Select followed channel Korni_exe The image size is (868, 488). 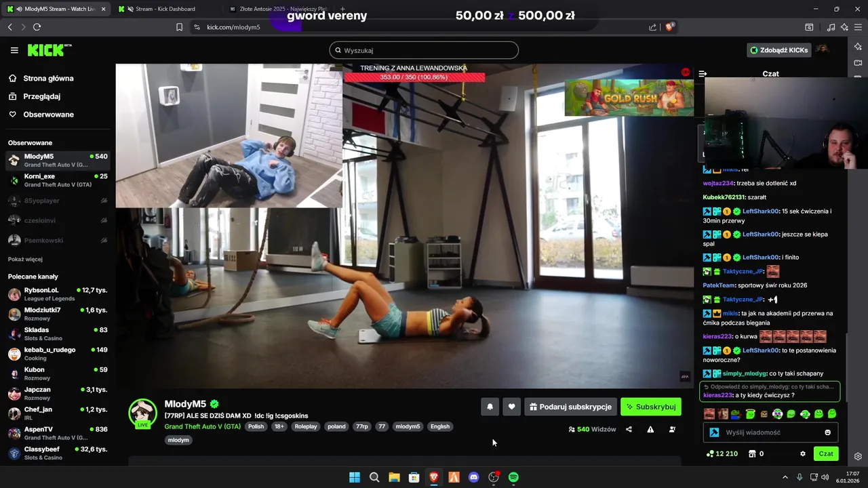tap(58, 180)
